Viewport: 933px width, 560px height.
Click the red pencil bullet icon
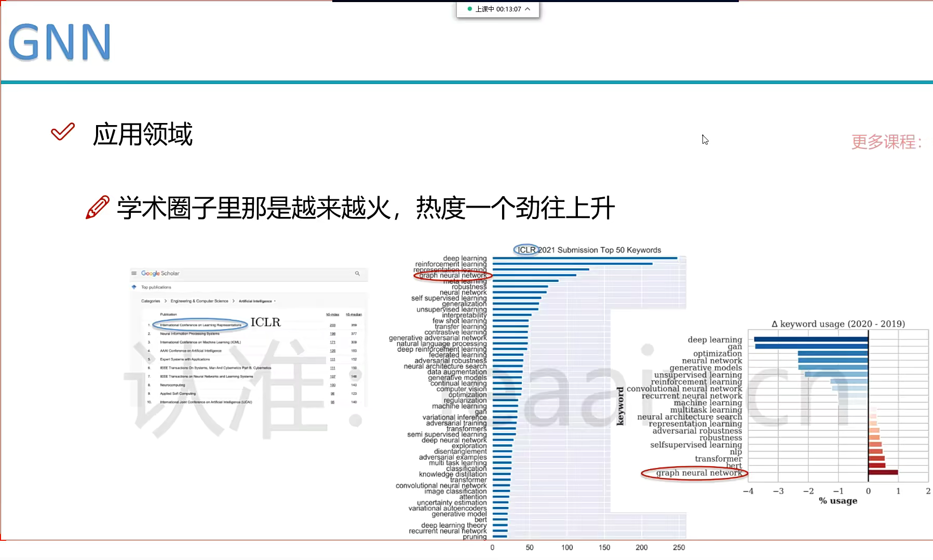coord(98,207)
